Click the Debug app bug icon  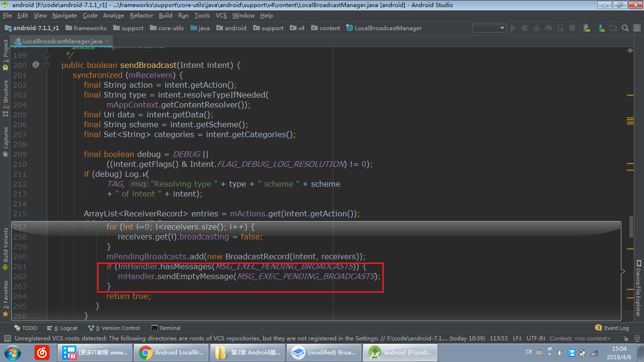[525, 28]
